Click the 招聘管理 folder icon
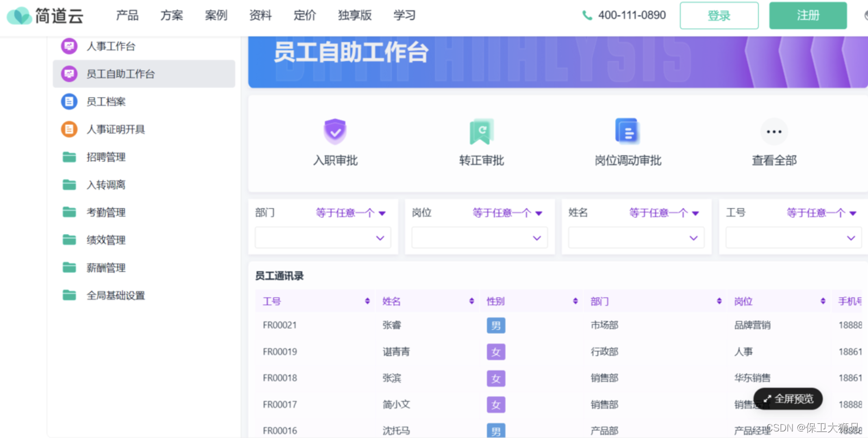This screenshot has height=438, width=868. [69, 157]
